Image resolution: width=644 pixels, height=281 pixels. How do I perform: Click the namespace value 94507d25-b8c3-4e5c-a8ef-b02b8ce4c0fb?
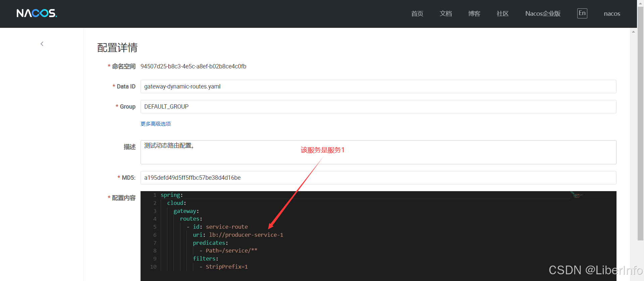[193, 66]
